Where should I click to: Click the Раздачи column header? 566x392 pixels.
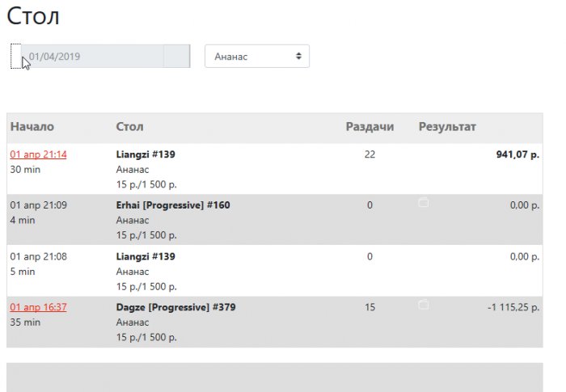(x=370, y=127)
